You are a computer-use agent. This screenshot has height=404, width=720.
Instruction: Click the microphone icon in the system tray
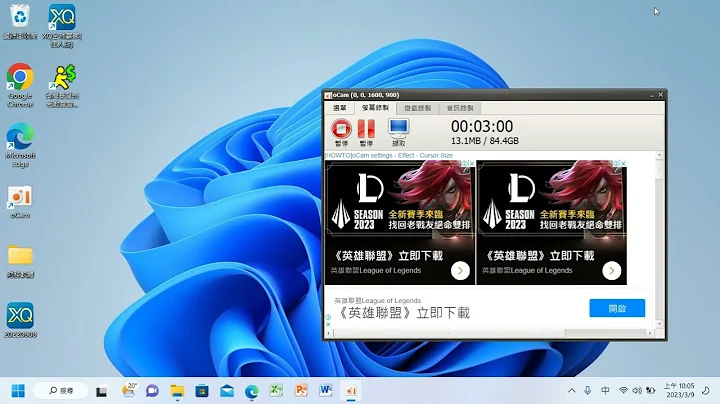(587, 391)
